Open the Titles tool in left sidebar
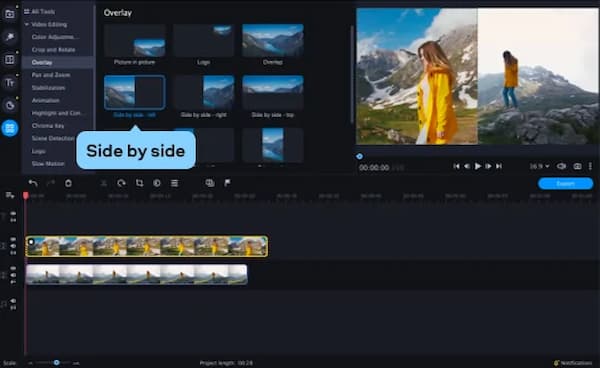The width and height of the screenshot is (600, 368). 10,83
